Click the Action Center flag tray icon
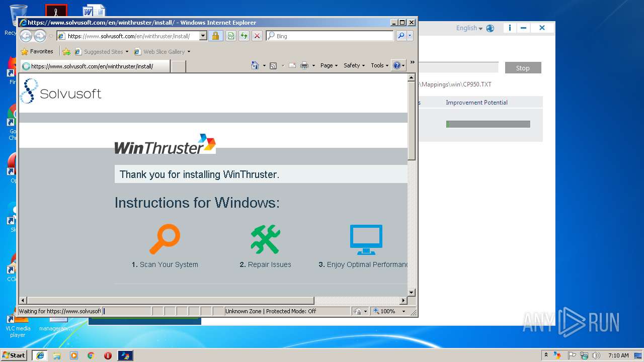 pos(572,355)
